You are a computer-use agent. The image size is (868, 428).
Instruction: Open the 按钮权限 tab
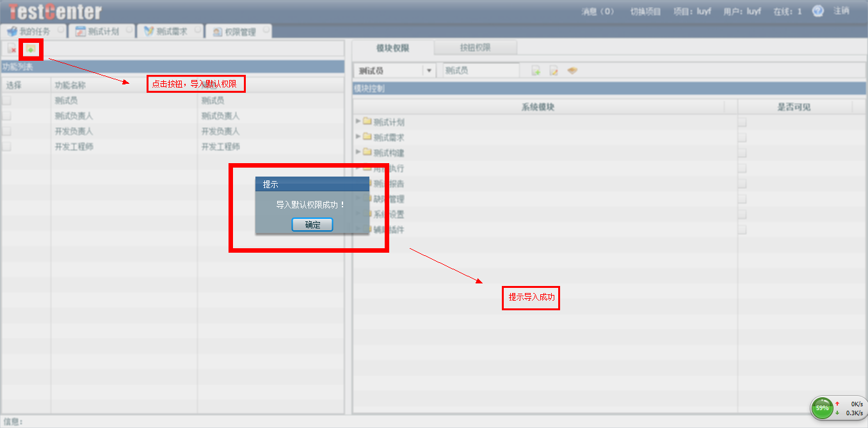tap(476, 48)
